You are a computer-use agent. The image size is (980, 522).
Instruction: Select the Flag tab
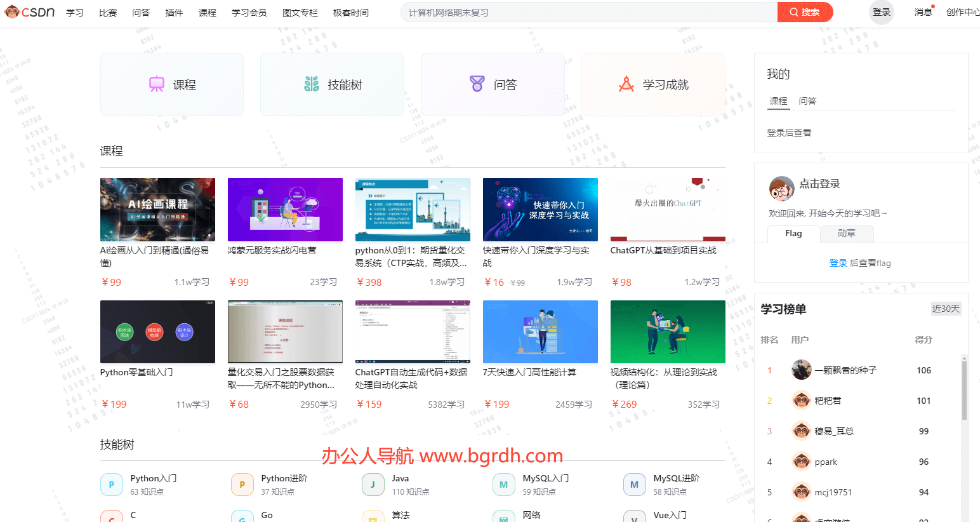pos(793,234)
